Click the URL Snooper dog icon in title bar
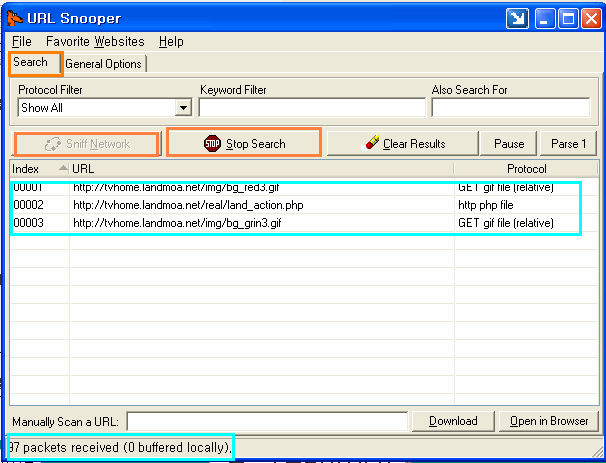The image size is (606, 463). [15, 18]
